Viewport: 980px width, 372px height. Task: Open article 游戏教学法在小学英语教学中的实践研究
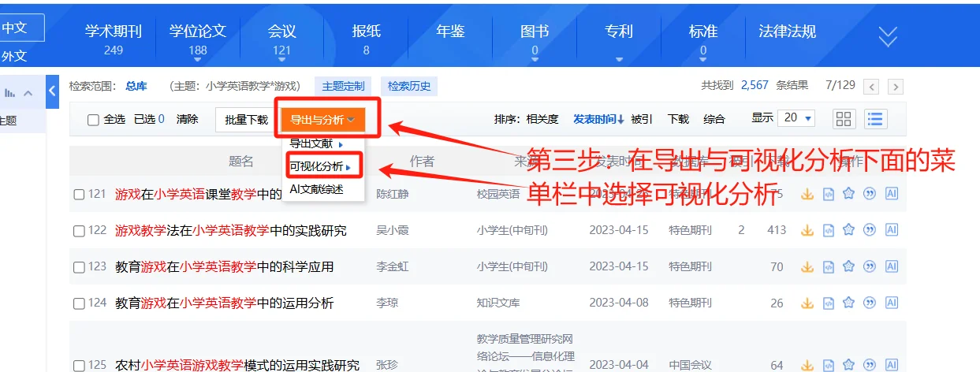coord(231,231)
